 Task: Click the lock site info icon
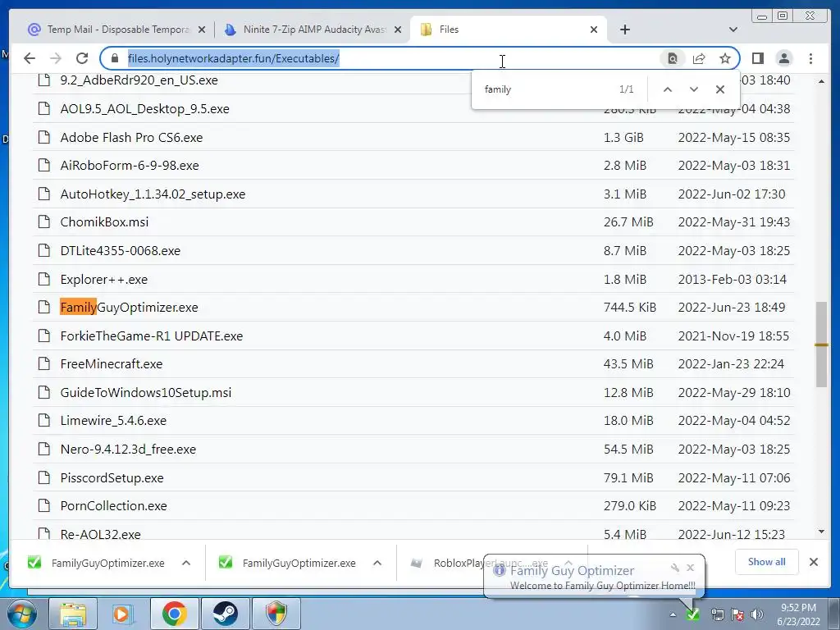(114, 58)
